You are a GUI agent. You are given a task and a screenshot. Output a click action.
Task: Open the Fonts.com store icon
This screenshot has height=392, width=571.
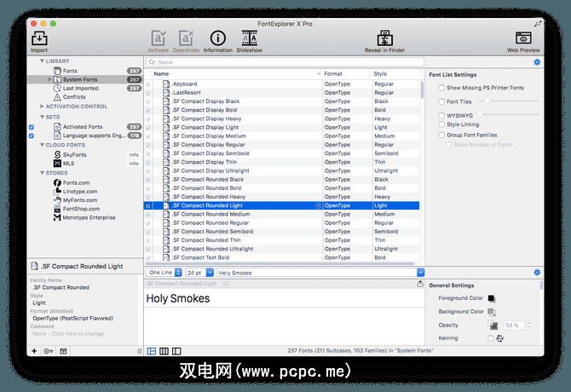click(57, 182)
